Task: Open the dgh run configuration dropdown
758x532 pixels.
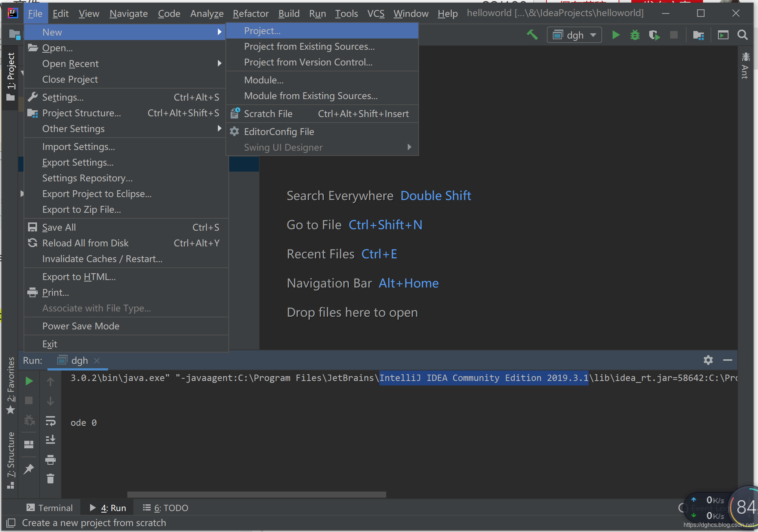Action: click(x=593, y=35)
